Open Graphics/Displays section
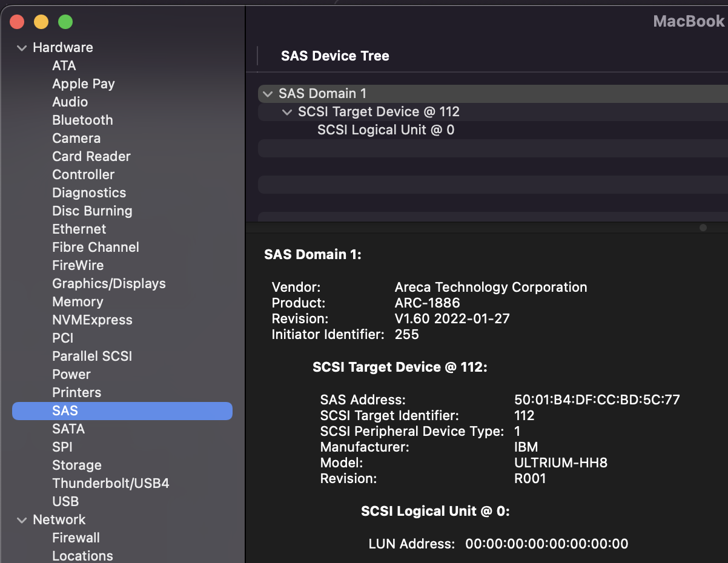 (109, 283)
